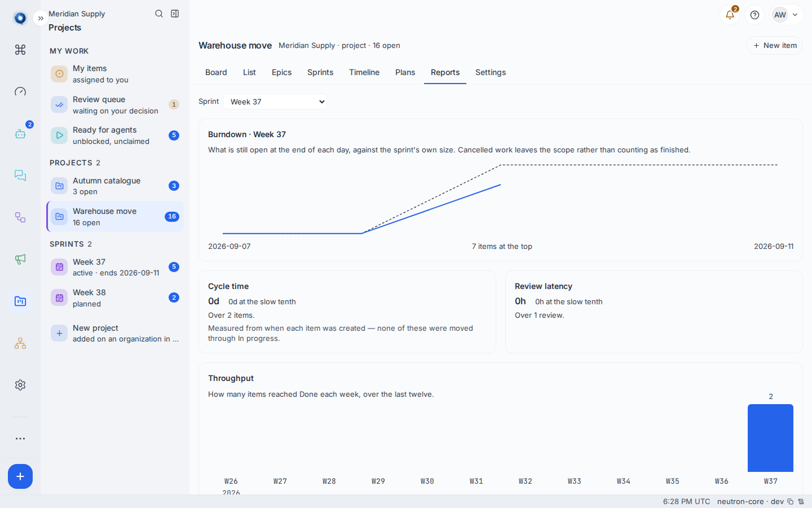
Task: Click the My items target icon
Action: click(59, 74)
